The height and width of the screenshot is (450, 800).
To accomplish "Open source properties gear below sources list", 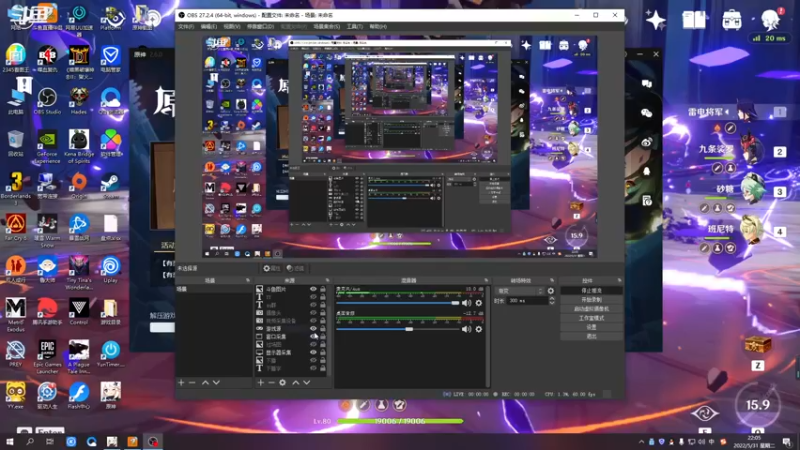I will coord(283,382).
